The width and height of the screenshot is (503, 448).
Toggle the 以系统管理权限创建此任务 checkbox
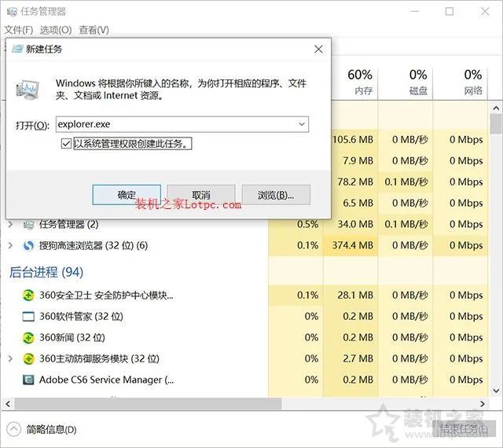point(66,144)
